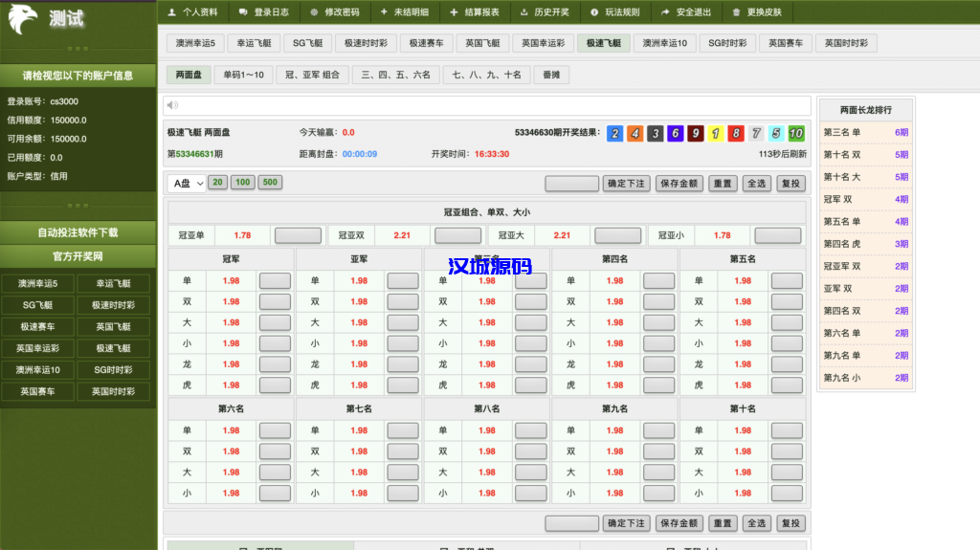Click top 复投 rebet button
This screenshot has width=980, height=550.
click(791, 184)
